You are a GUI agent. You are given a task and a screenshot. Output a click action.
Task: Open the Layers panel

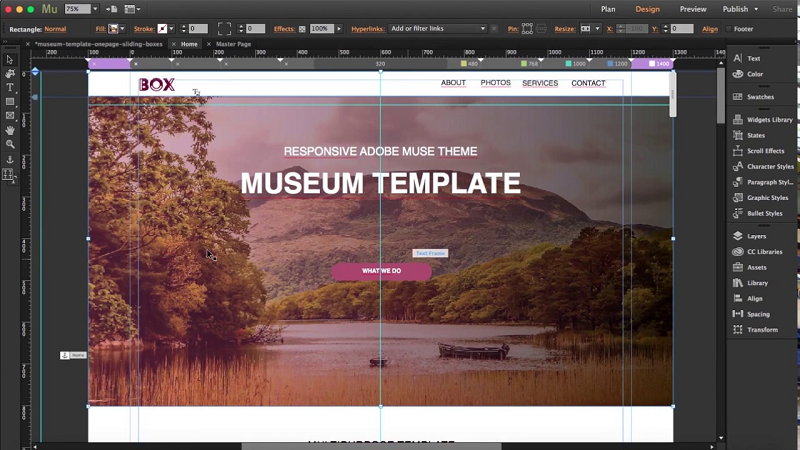tap(756, 236)
